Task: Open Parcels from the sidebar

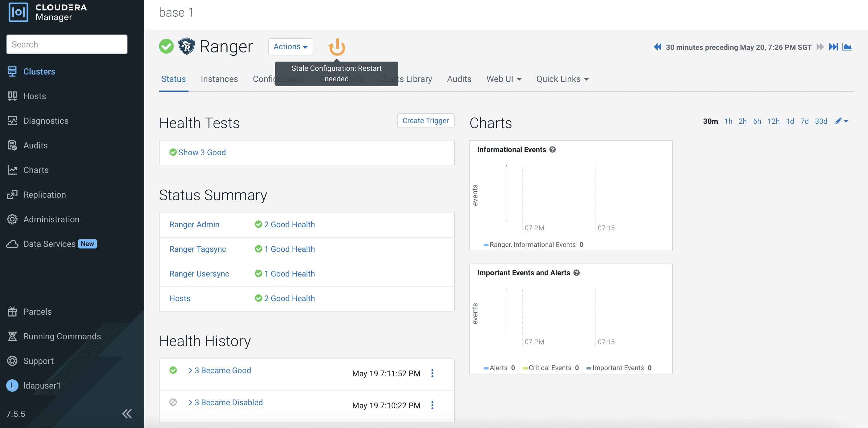Action: pos(37,312)
